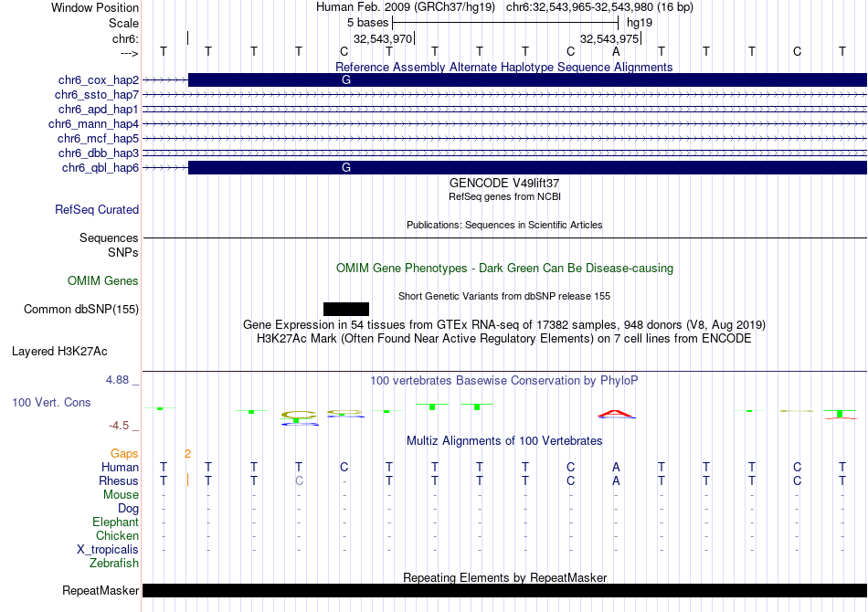Click the Elephant species label
The height and width of the screenshot is (612, 868).
(x=115, y=522)
